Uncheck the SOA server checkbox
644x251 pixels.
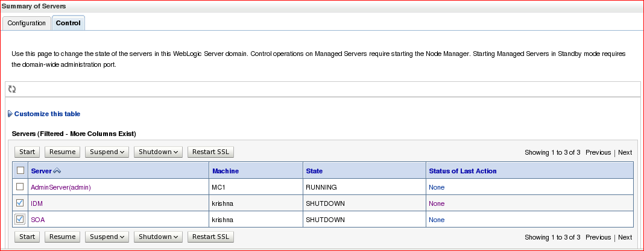tap(20, 220)
